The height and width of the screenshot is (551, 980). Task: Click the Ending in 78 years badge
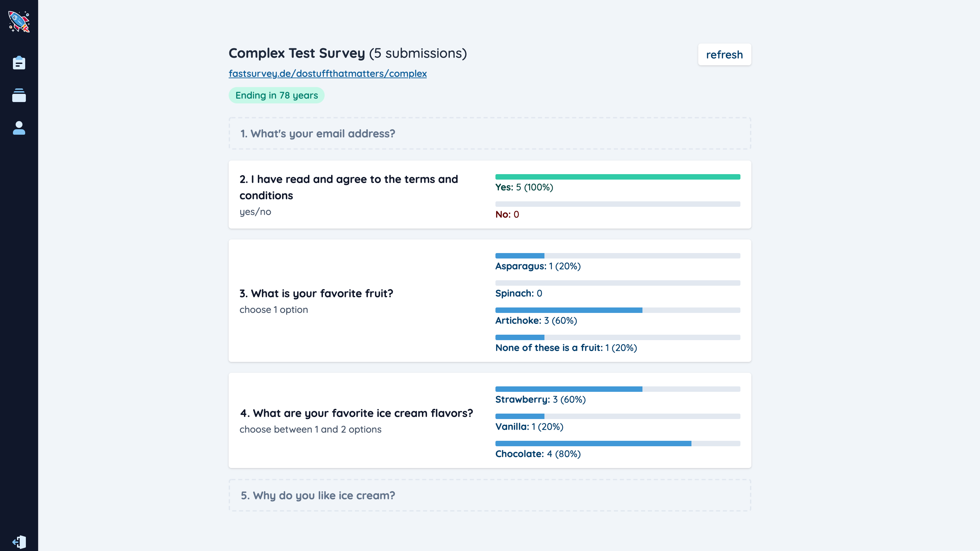point(277,95)
